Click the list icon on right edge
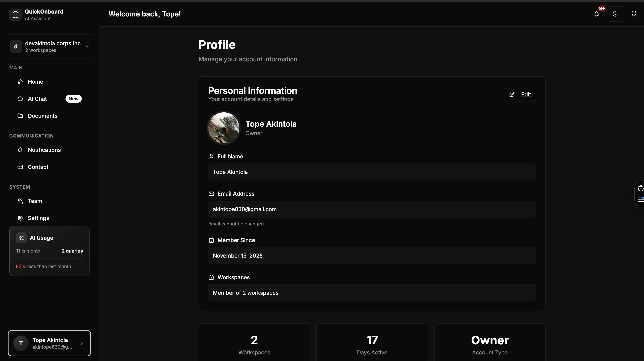Screen dimensions: 644x361 click(641, 200)
